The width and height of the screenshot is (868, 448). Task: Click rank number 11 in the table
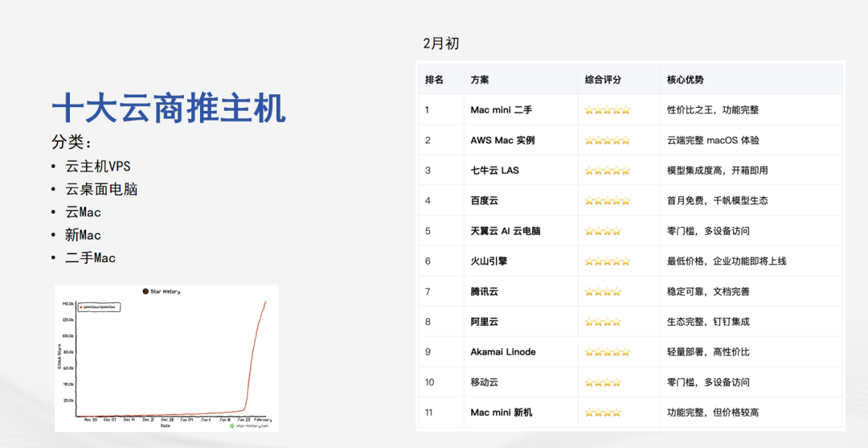pyautogui.click(x=429, y=413)
